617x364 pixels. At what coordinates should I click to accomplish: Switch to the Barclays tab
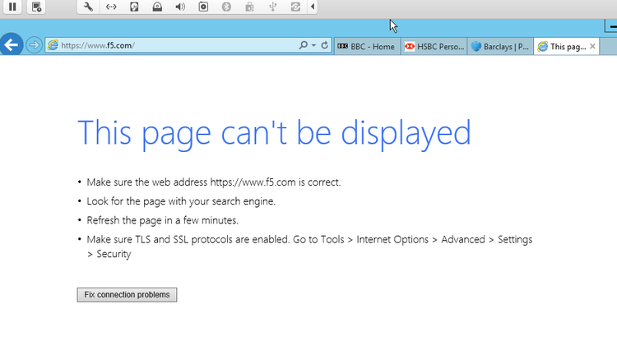pos(500,46)
